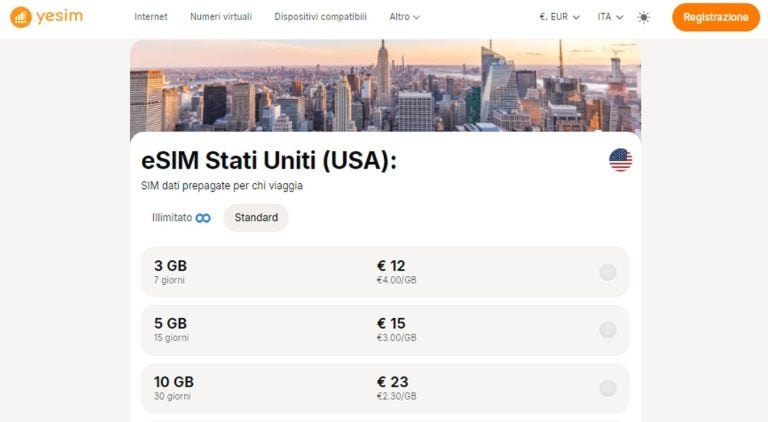
Task: Open Numeri virtuali in navigation
Action: click(x=221, y=17)
